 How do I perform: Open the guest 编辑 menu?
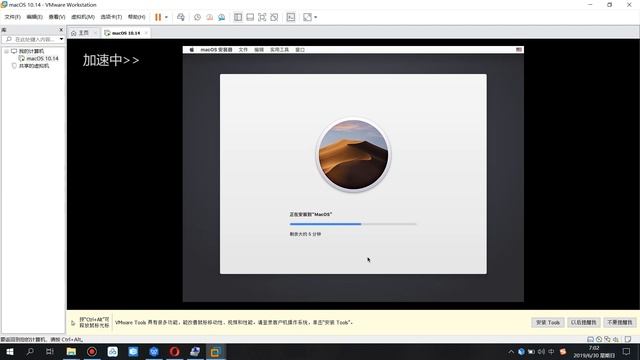click(x=259, y=49)
